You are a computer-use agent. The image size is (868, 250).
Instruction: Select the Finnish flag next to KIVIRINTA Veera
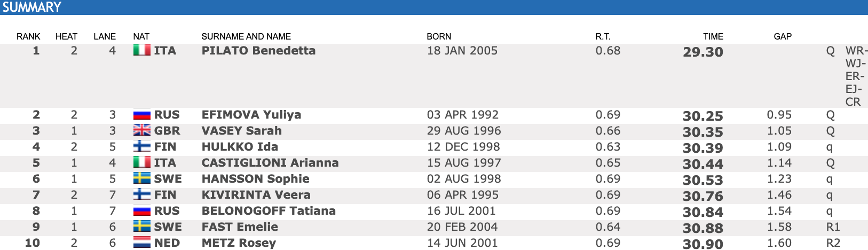click(x=142, y=194)
